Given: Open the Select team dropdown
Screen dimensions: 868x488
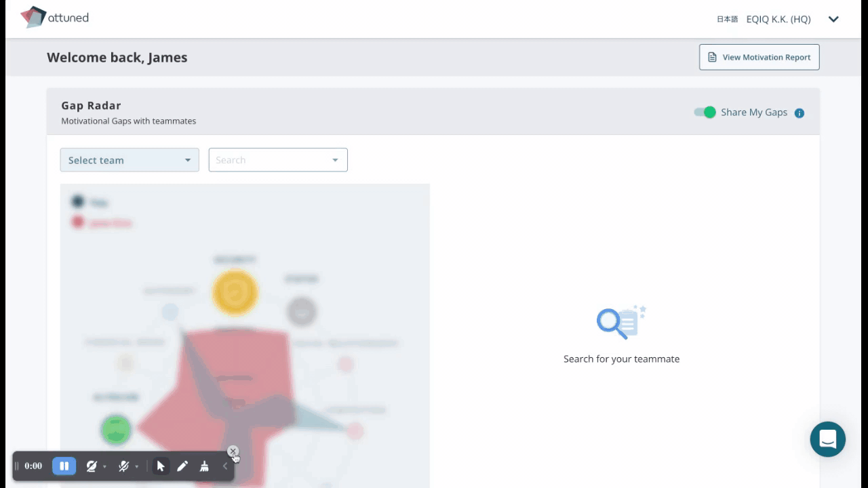Looking at the screenshot, I should [x=129, y=160].
